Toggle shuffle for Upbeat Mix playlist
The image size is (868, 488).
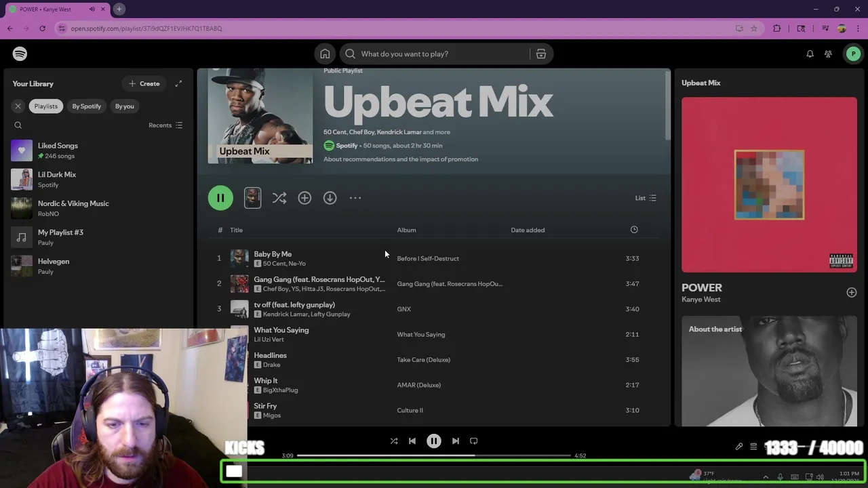click(x=279, y=198)
